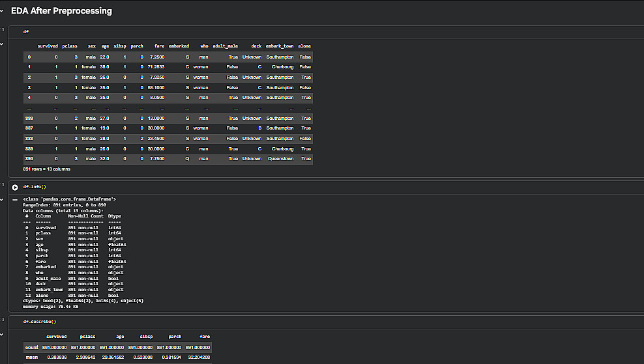Click the 'parch' header in describe table
The height and width of the screenshot is (364, 644).
[175, 337]
